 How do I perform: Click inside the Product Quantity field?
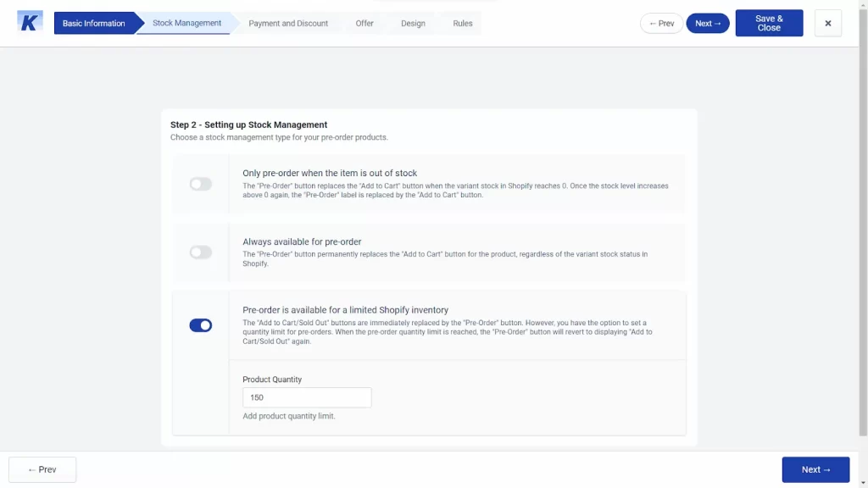click(307, 396)
